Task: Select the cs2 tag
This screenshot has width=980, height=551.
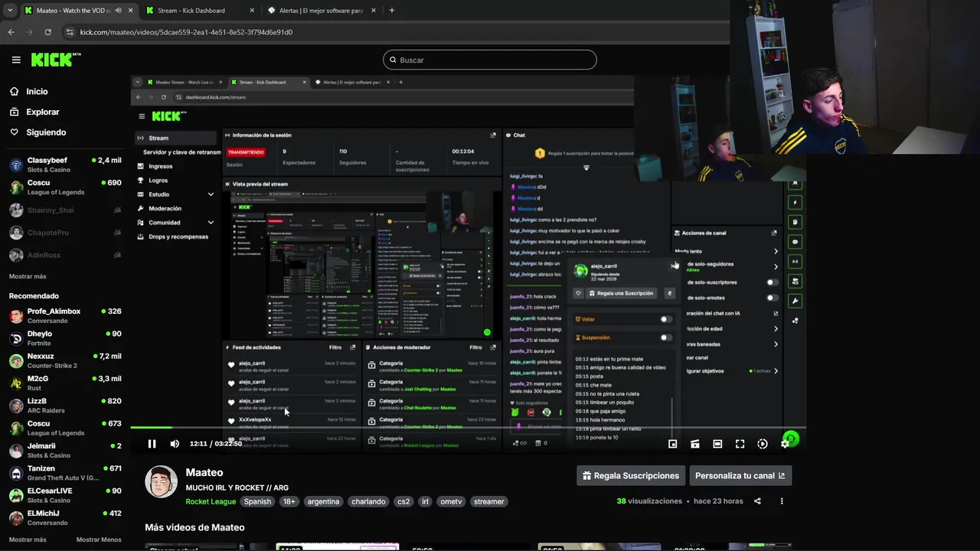Action: point(403,501)
